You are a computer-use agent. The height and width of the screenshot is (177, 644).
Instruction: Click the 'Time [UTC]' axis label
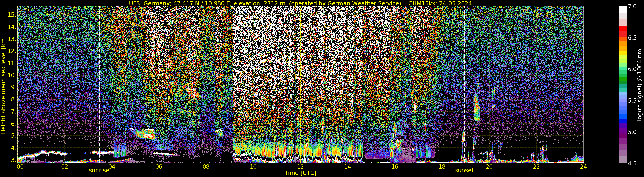point(300,173)
